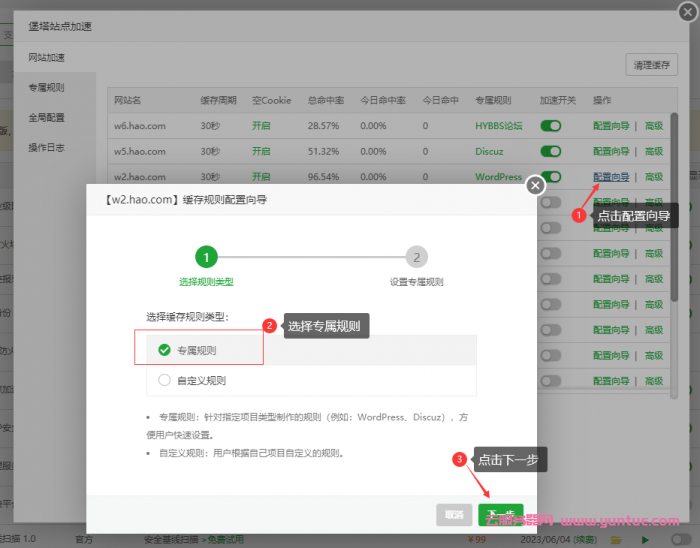700x548 pixels.
Task: Select the 自定义规则 radio option
Action: [x=165, y=380]
